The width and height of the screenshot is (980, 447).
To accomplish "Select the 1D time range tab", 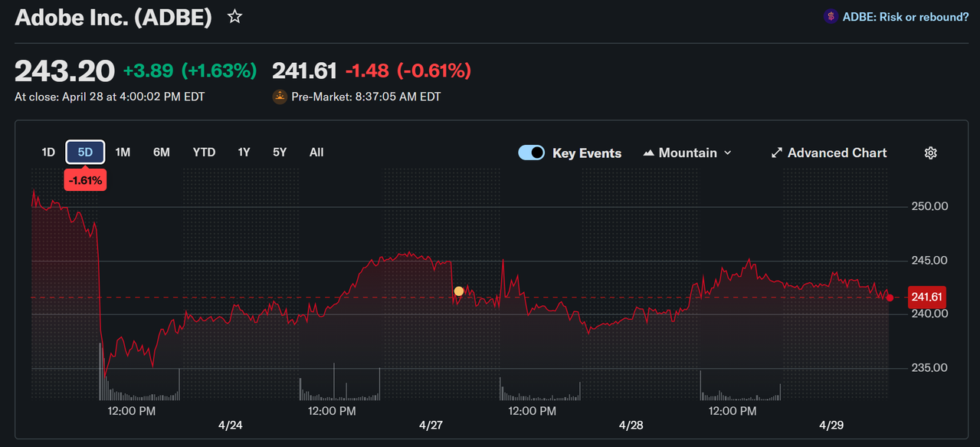I will coord(48,152).
